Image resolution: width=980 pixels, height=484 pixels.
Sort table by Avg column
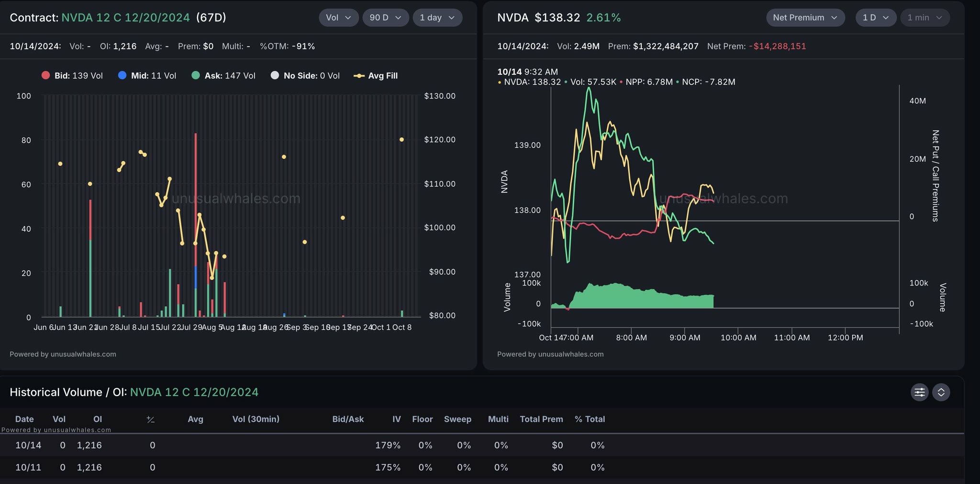(x=195, y=419)
